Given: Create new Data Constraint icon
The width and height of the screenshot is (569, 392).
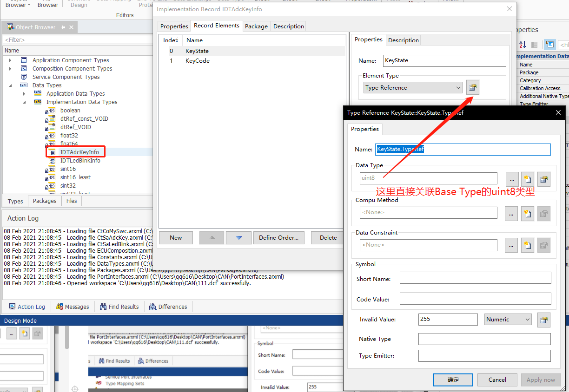Looking at the screenshot, I should pyautogui.click(x=528, y=246).
